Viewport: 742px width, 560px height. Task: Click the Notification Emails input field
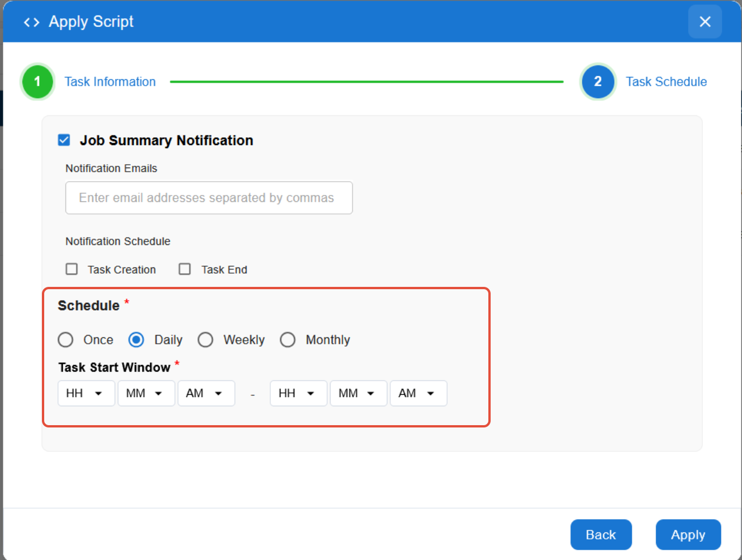point(209,198)
